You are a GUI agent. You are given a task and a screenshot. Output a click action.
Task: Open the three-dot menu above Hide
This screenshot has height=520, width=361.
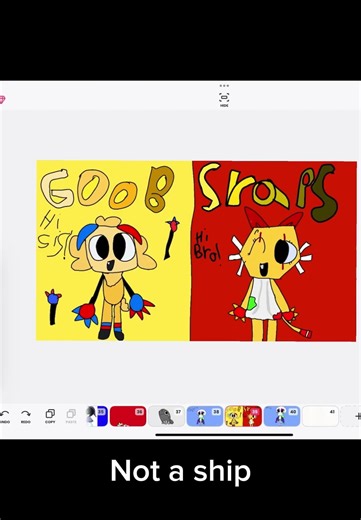224,86
